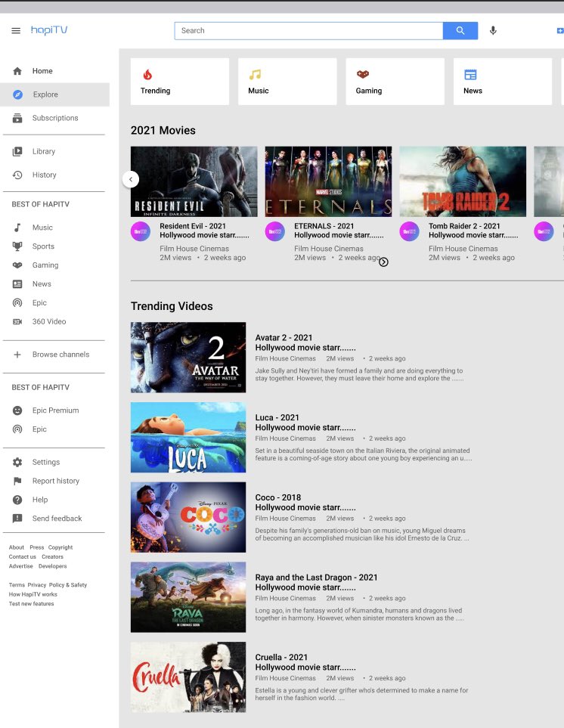Open Library label in sidebar
Screen dimensions: 564x728
(x=44, y=151)
